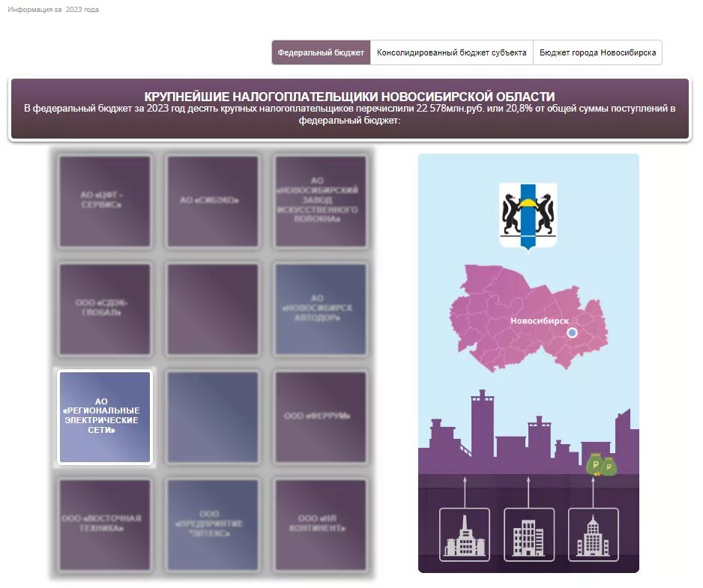The width and height of the screenshot is (703, 588).
Task: Click the 'Информация за 2023 года' text
Action: pyautogui.click(x=53, y=10)
